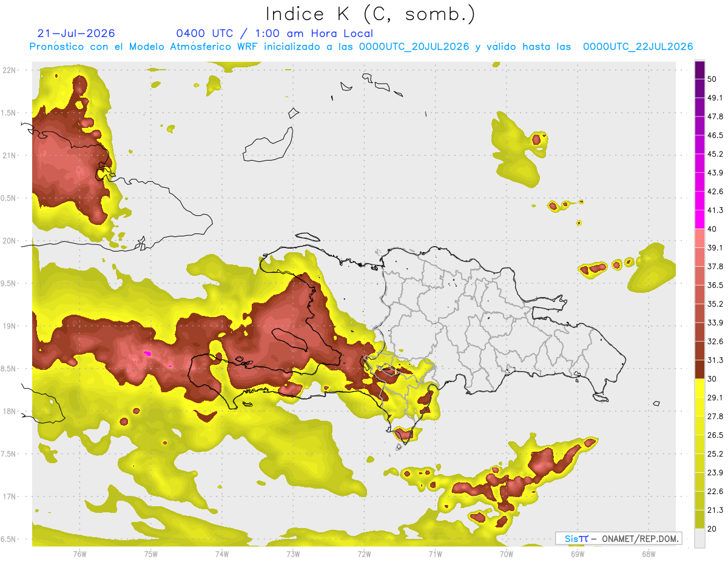This screenshot has width=728, height=562.
Task: Click the '74W' longitude label
Action: pyautogui.click(x=221, y=554)
